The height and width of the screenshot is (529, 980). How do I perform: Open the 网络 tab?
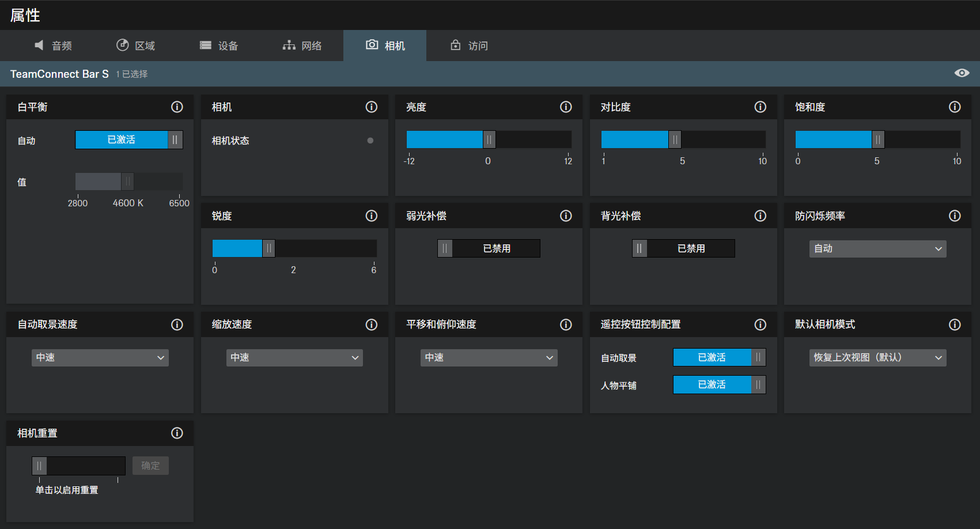(302, 46)
